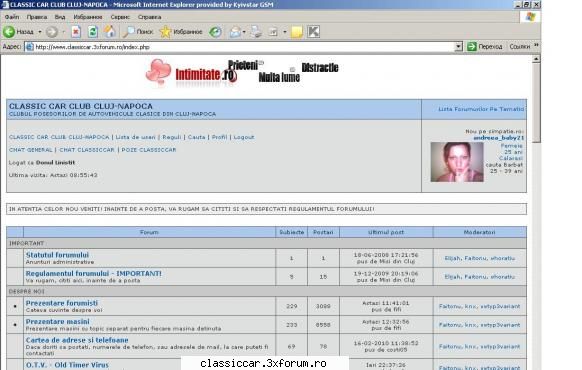Click the Mail envelope icon
The width and height of the screenshot is (582, 370).
pyautogui.click(x=235, y=32)
